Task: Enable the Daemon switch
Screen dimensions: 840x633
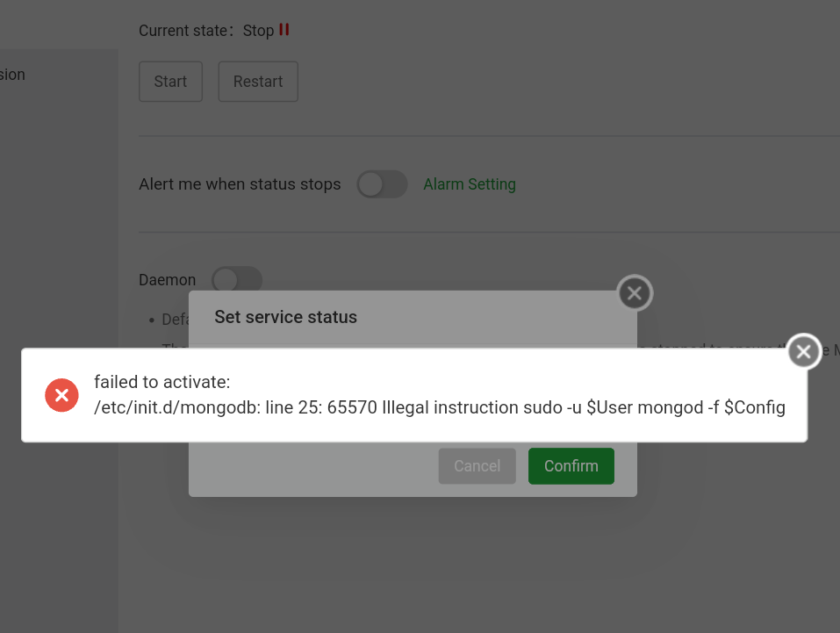Action: point(237,279)
